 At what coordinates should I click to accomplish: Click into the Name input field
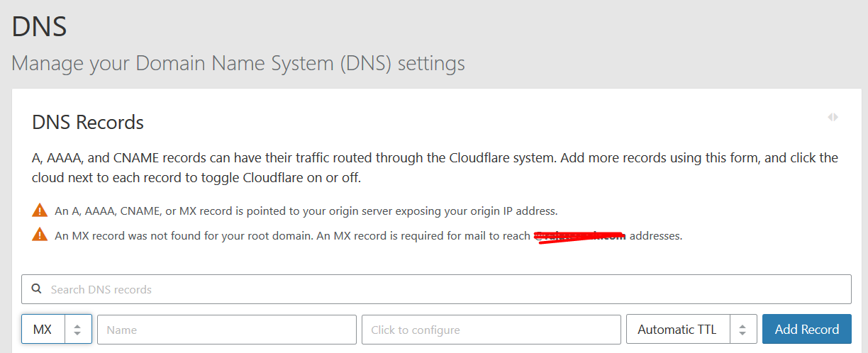coord(226,330)
